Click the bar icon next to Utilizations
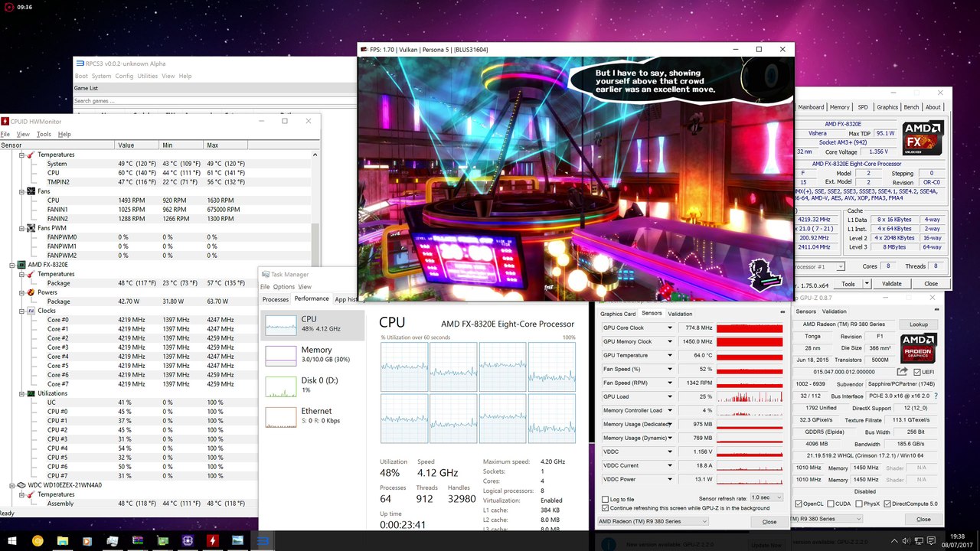Viewport: 980px width, 551px height. point(31,393)
